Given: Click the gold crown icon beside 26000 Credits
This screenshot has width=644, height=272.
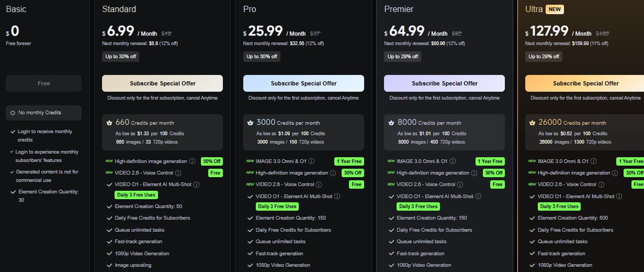Looking at the screenshot, I should click(532, 123).
